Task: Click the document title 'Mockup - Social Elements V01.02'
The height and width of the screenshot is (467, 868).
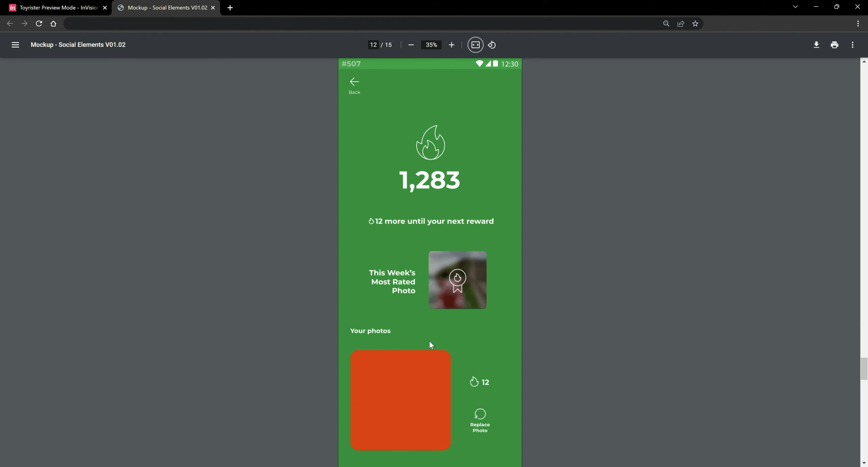Action: click(78, 45)
